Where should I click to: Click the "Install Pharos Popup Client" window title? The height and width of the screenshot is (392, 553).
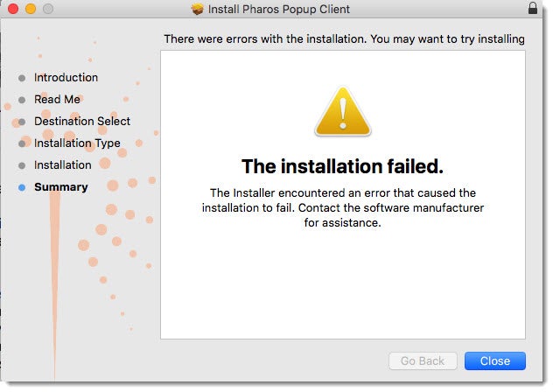[x=278, y=10]
